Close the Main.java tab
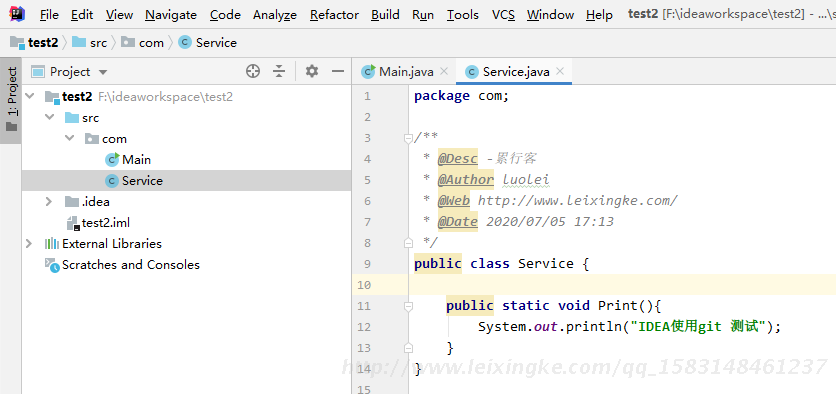 [x=444, y=71]
